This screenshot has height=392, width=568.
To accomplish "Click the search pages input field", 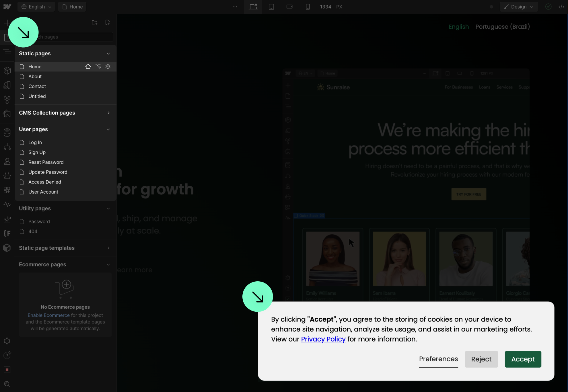I will coord(65,37).
